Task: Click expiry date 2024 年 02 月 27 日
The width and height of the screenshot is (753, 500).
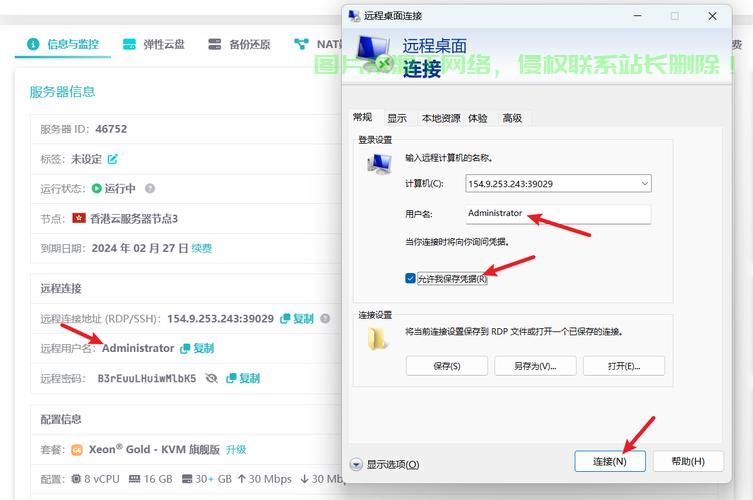Action: tap(140, 248)
